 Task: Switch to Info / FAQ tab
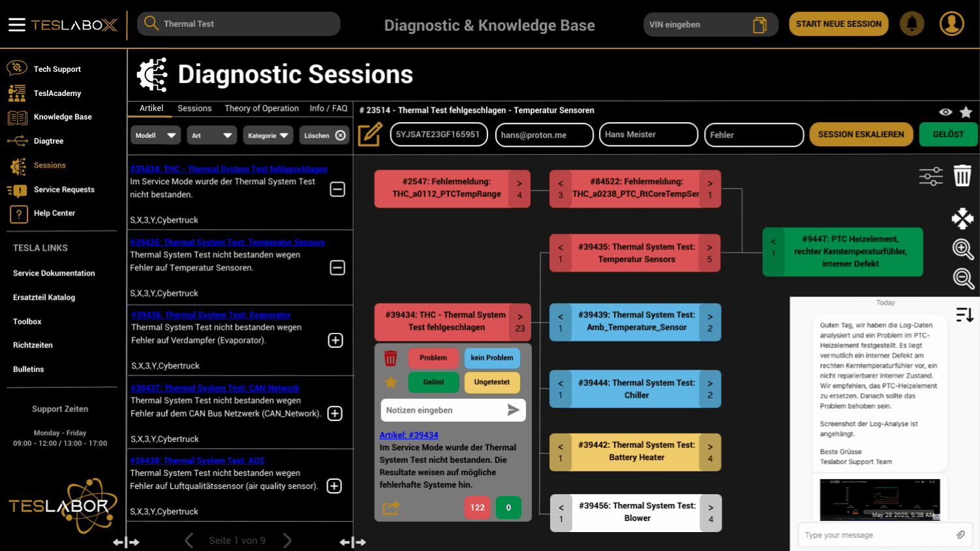coord(329,108)
